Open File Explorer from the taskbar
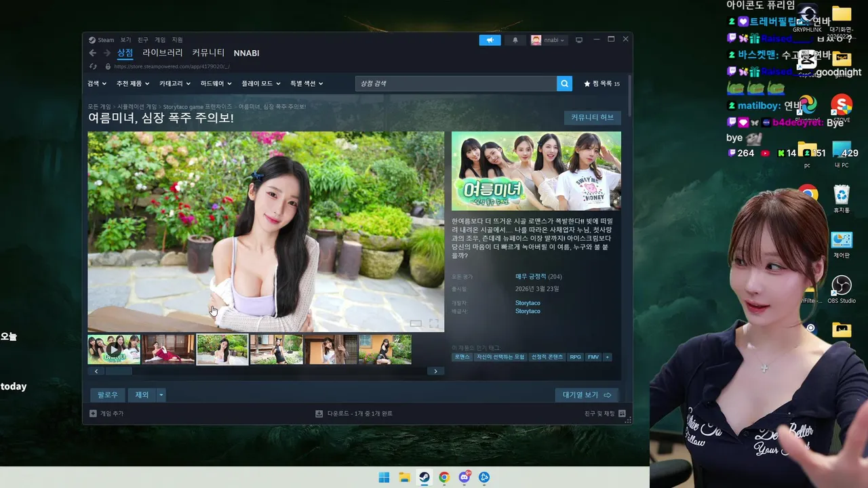 tap(403, 477)
